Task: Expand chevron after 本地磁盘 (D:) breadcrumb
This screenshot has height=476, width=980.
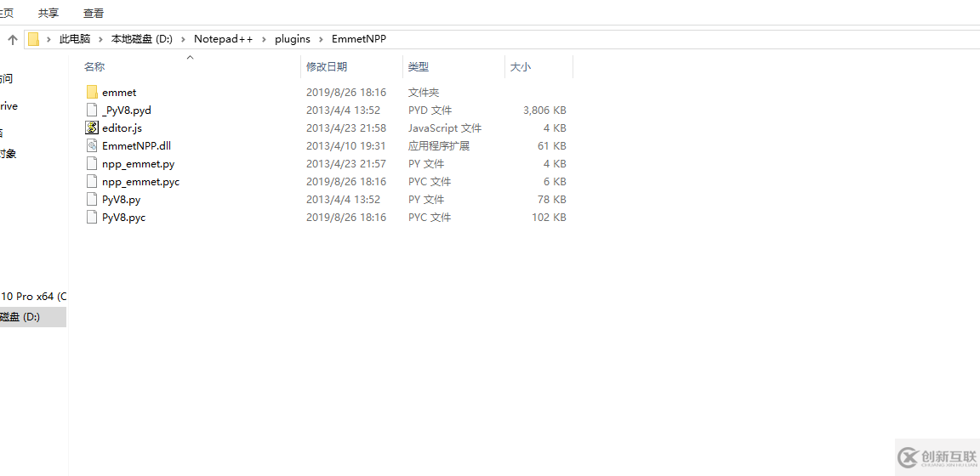Action: [183, 39]
